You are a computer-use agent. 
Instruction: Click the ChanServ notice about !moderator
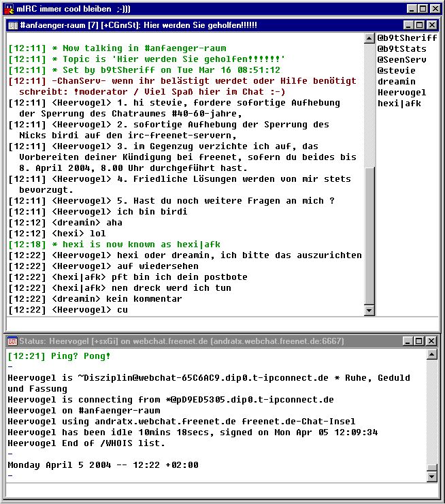click(x=182, y=86)
